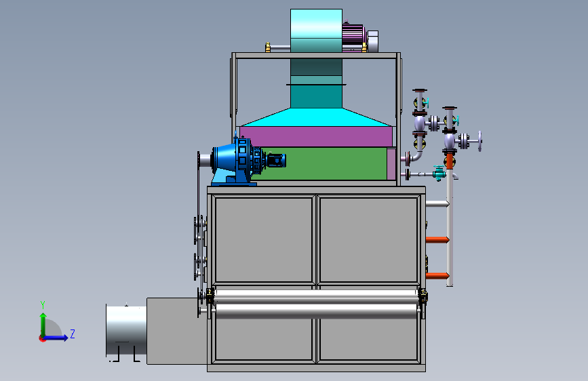Click the green Y axis of the triad
Image resolution: width=588 pixels, height=381 pixels.
point(43,324)
